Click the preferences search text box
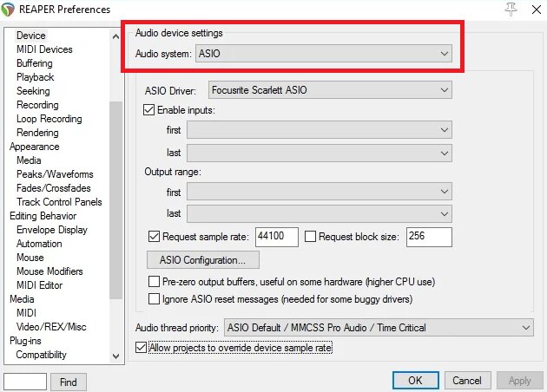The width and height of the screenshot is (547, 392). [25, 382]
